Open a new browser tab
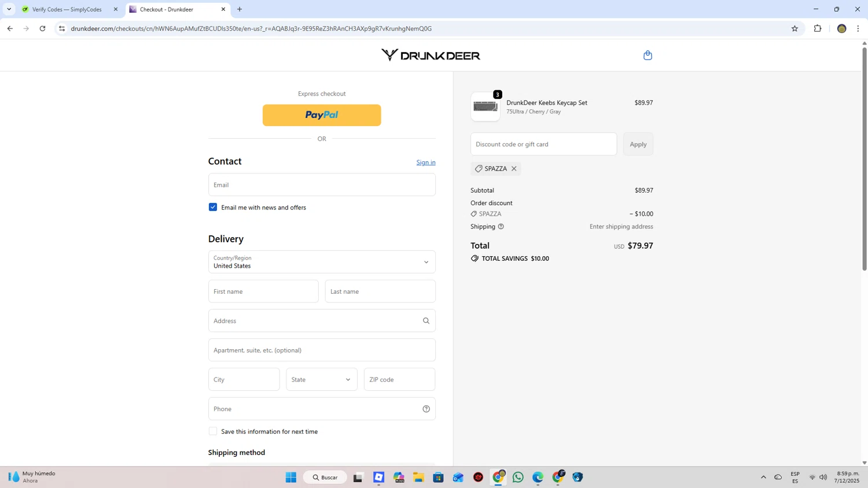Image resolution: width=868 pixels, height=488 pixels. click(x=240, y=9)
